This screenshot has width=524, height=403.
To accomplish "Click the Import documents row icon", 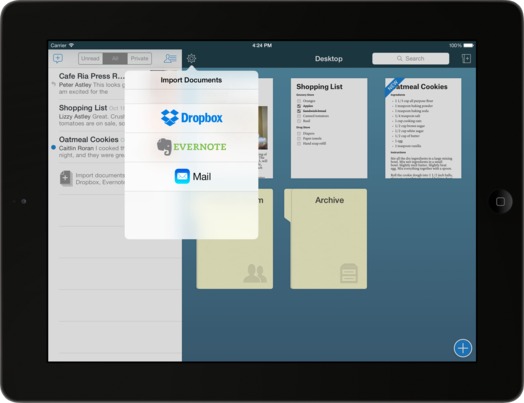I will pos(66,178).
